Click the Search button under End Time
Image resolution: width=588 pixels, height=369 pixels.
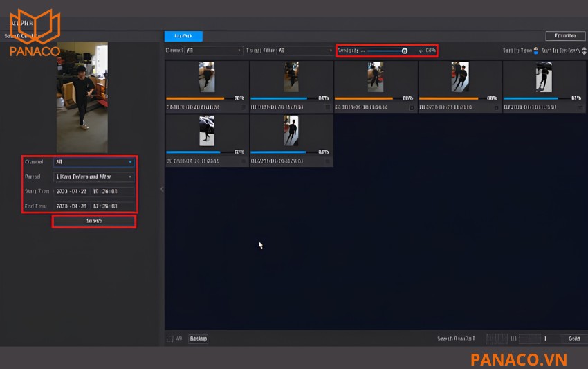coord(94,221)
